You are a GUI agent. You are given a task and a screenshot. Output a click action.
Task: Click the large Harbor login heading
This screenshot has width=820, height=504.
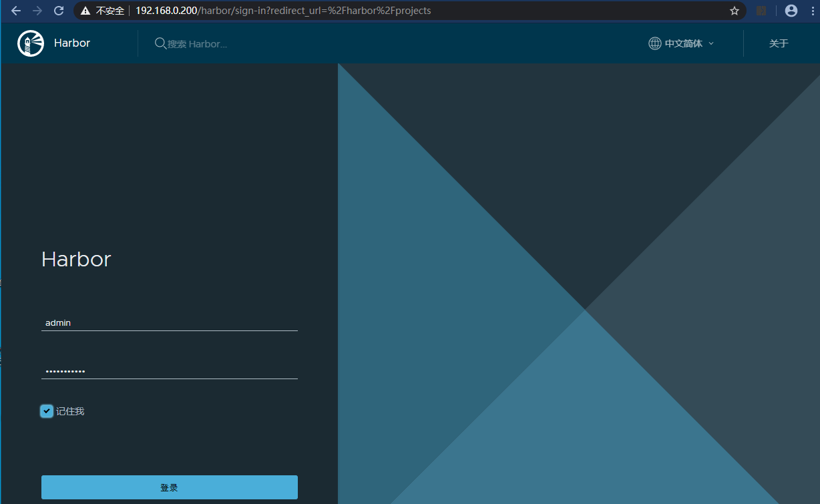click(x=76, y=259)
